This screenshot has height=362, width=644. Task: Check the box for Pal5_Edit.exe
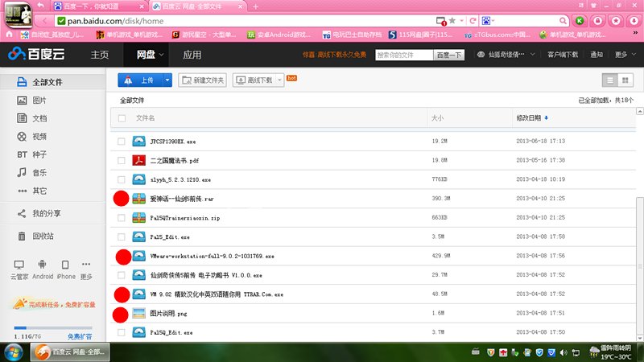pos(122,237)
